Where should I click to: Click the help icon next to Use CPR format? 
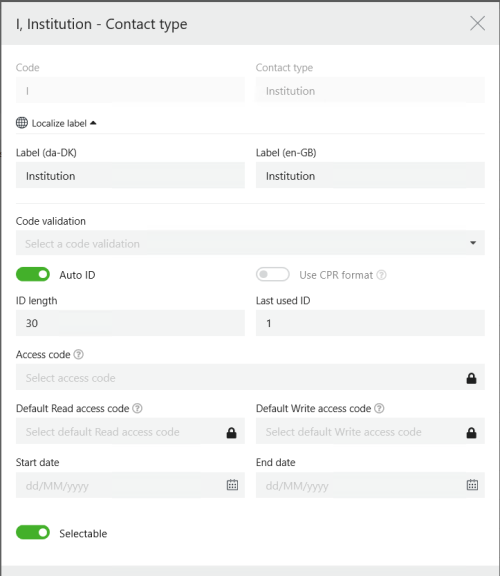[382, 275]
